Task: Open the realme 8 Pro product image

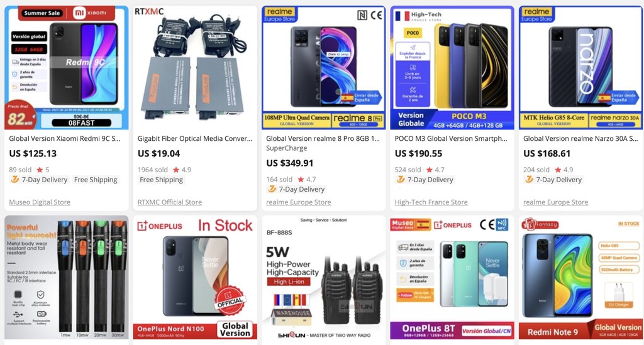Action: [x=324, y=68]
